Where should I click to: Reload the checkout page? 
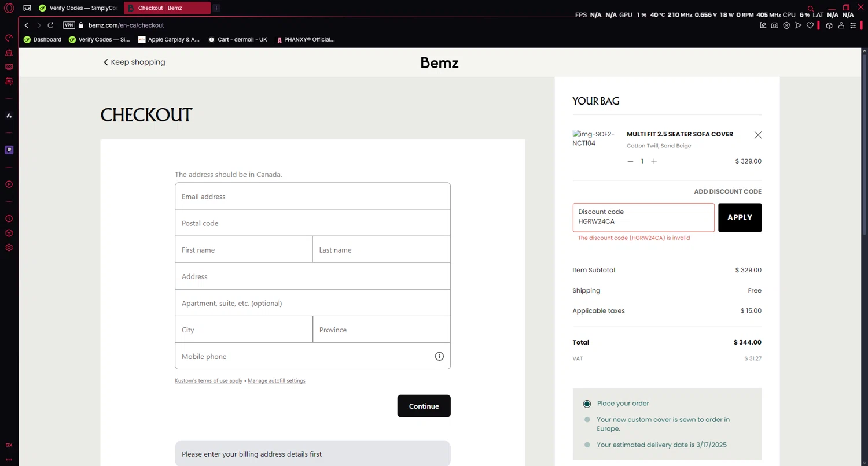click(50, 25)
